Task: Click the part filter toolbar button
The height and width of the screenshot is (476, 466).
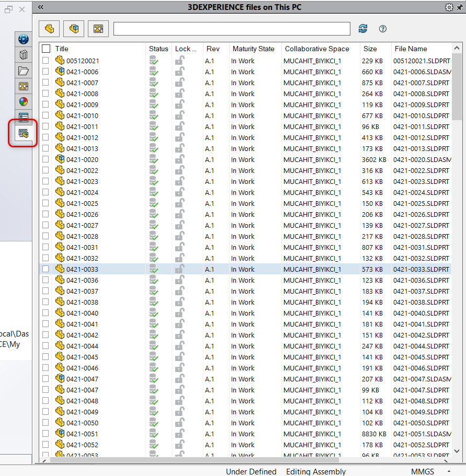Action: point(49,29)
